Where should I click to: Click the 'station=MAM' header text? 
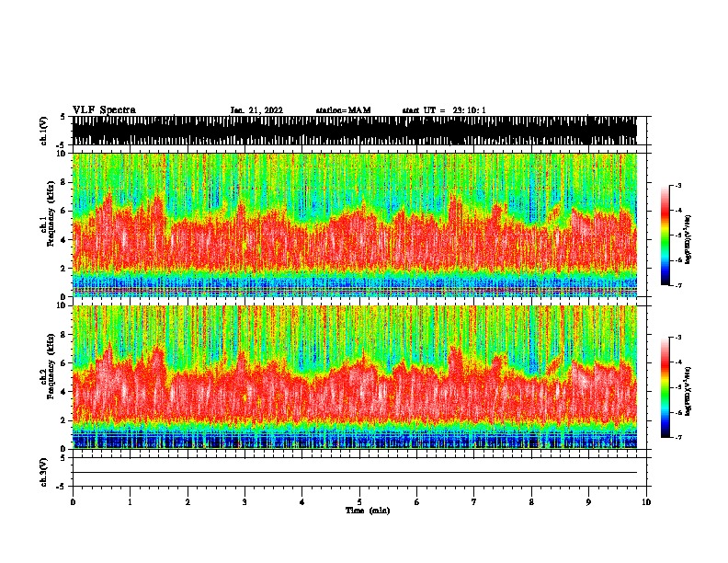pos(343,110)
